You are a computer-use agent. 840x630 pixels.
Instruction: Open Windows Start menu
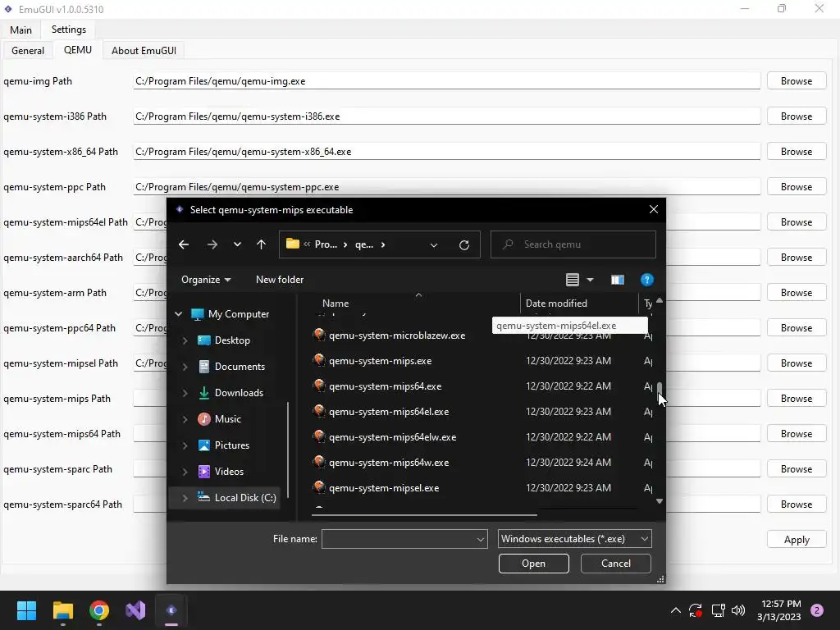pyautogui.click(x=26, y=610)
